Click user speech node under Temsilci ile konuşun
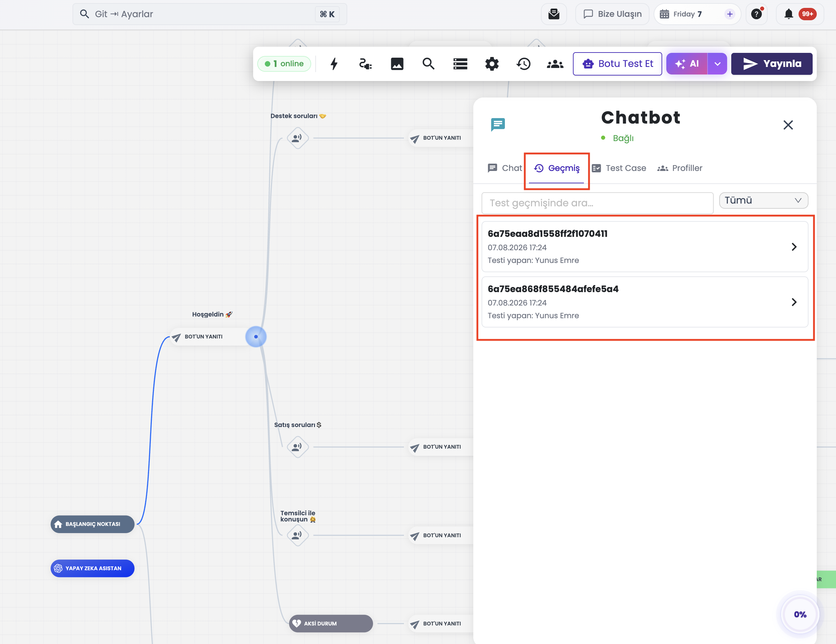The height and width of the screenshot is (644, 836). click(x=297, y=535)
